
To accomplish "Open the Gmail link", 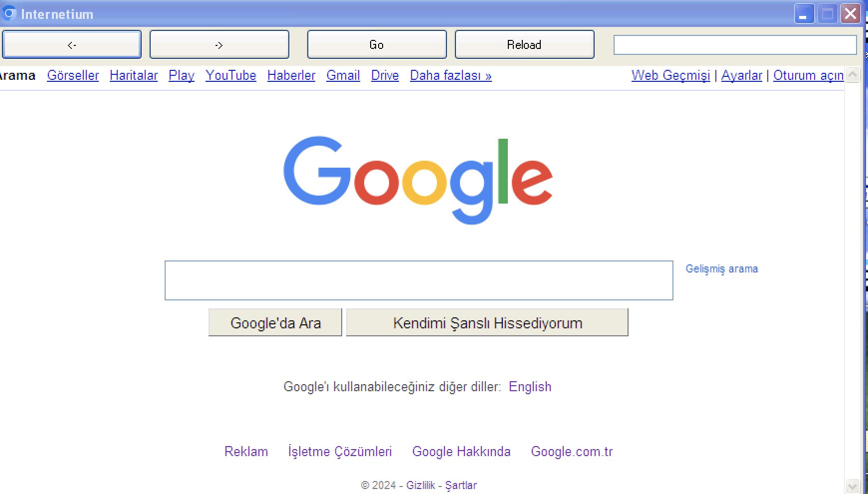I will coord(343,75).
